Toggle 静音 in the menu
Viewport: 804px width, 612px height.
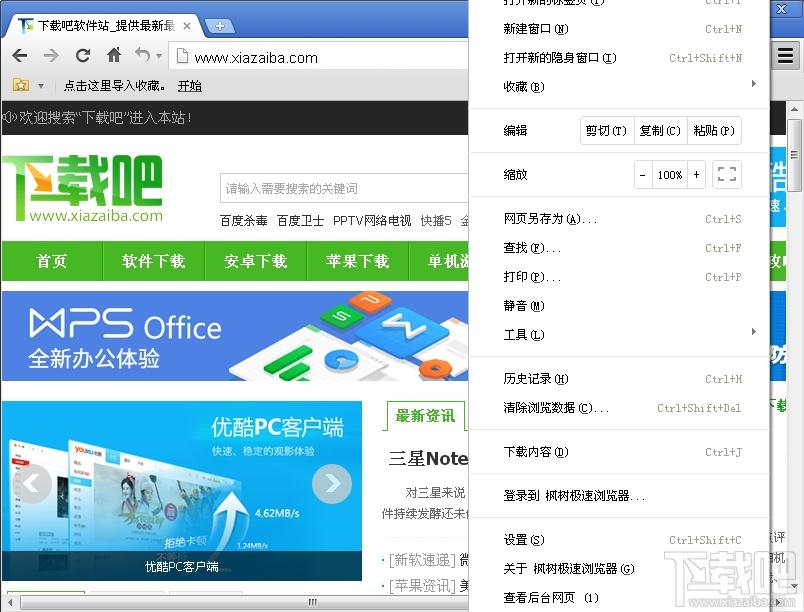point(619,306)
